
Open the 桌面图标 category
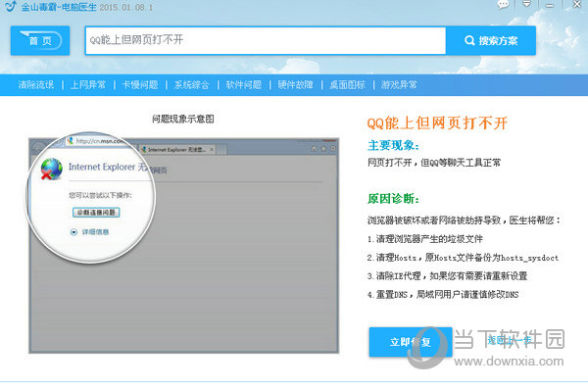347,84
